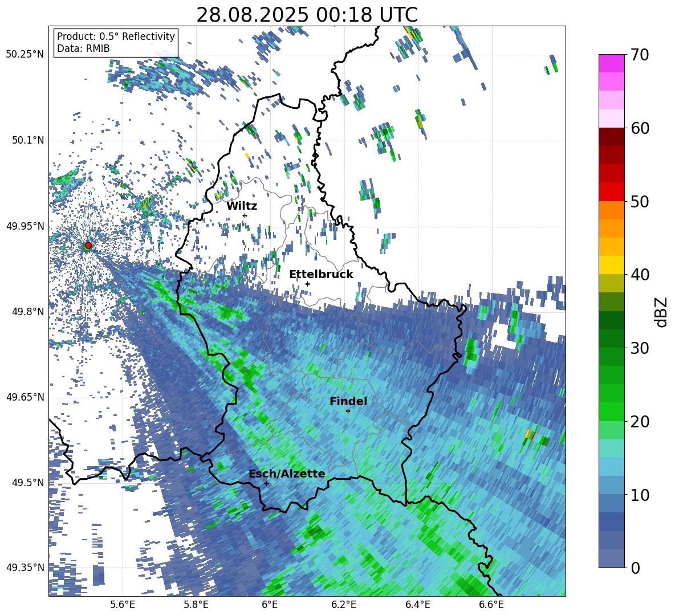Click the Esch/Alzette station cross marker
675x616 pixels.
[x=266, y=483]
